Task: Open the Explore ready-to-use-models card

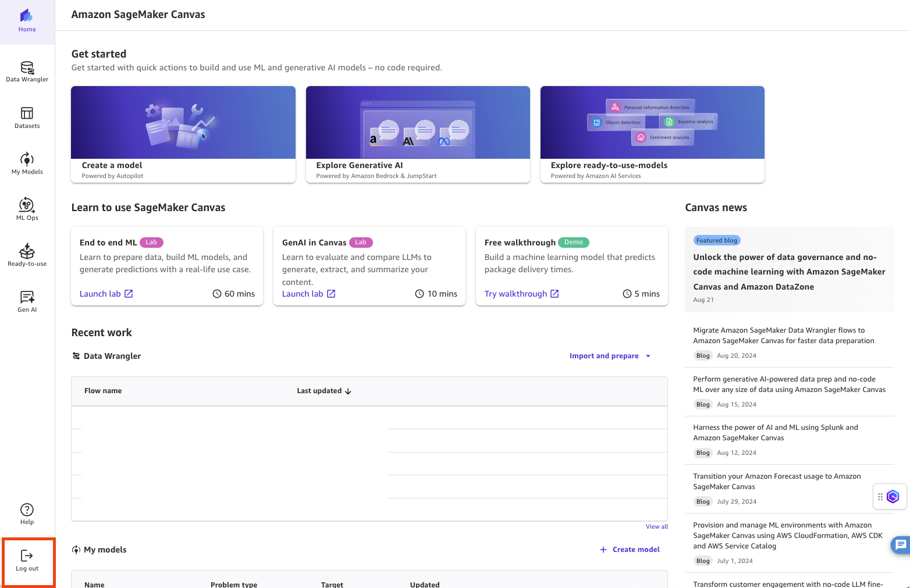Action: tap(652, 134)
